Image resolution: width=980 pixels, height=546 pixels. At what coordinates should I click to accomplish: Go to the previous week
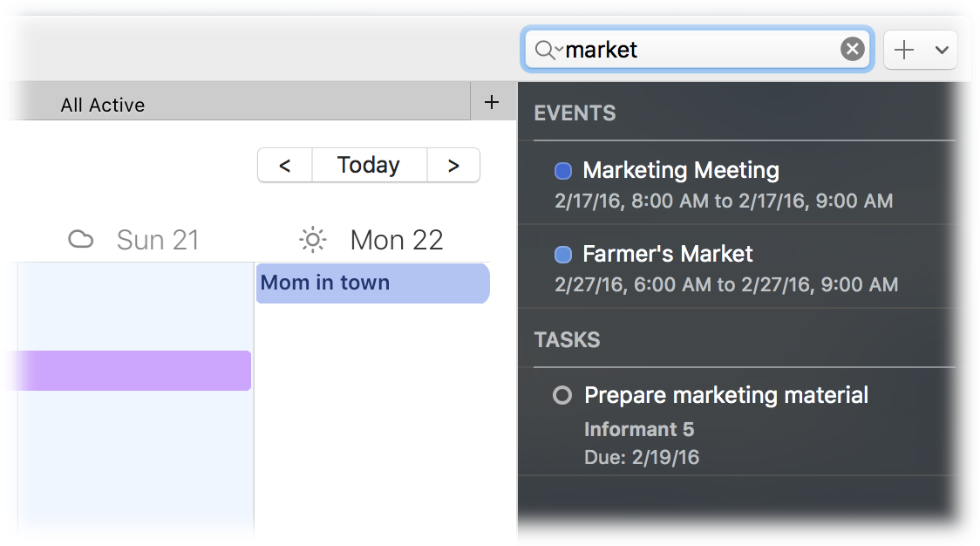[x=284, y=165]
